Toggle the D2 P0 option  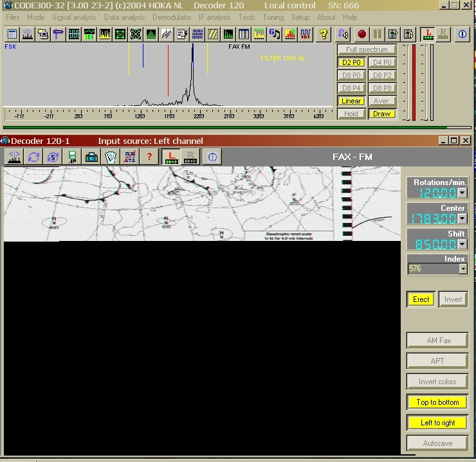coord(351,62)
